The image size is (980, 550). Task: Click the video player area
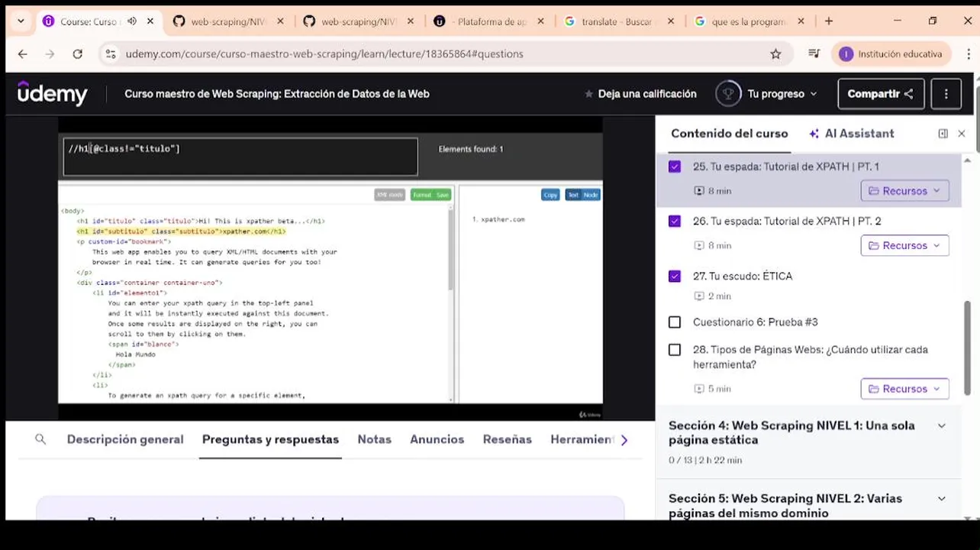click(x=330, y=267)
